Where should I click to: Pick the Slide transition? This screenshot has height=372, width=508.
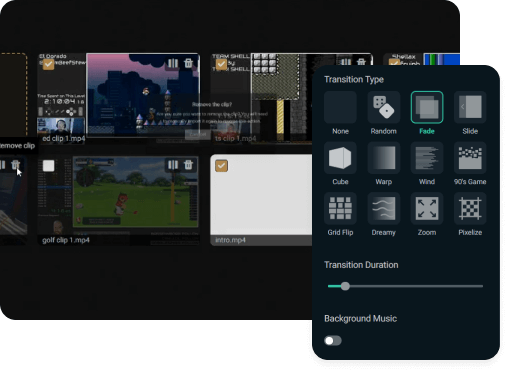[x=470, y=107]
